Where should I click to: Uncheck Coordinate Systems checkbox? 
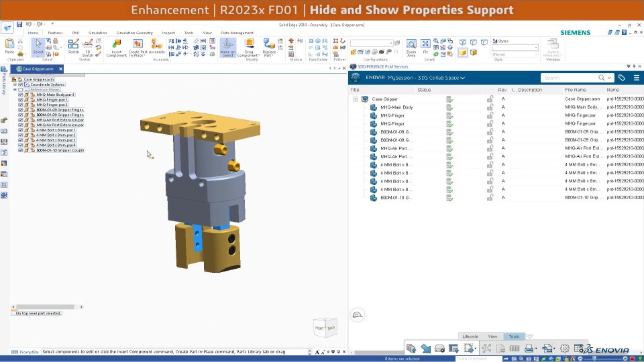click(x=21, y=84)
